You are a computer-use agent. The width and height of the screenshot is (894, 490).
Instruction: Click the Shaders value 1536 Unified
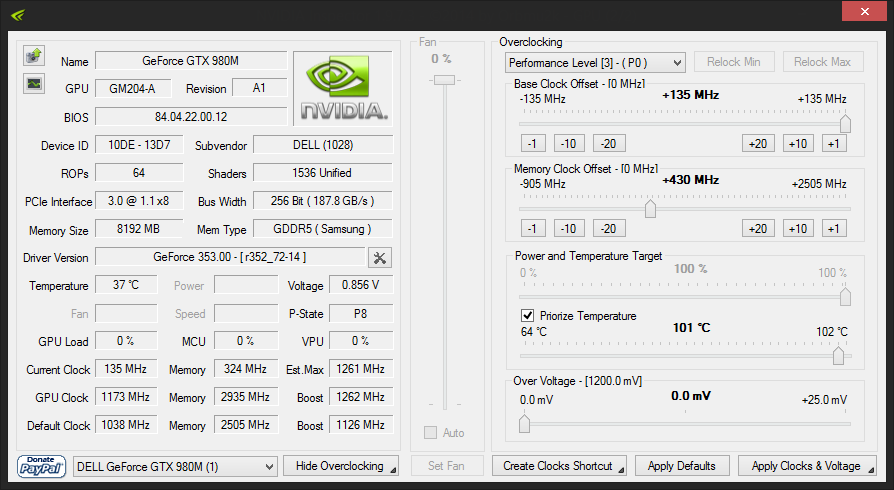[323, 173]
